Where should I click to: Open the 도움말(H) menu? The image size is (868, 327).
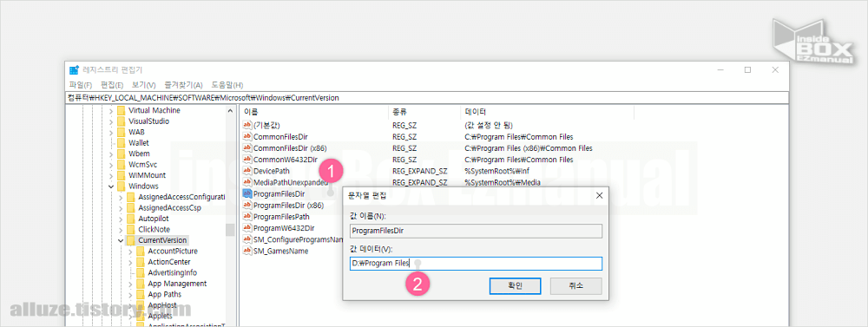coord(227,85)
